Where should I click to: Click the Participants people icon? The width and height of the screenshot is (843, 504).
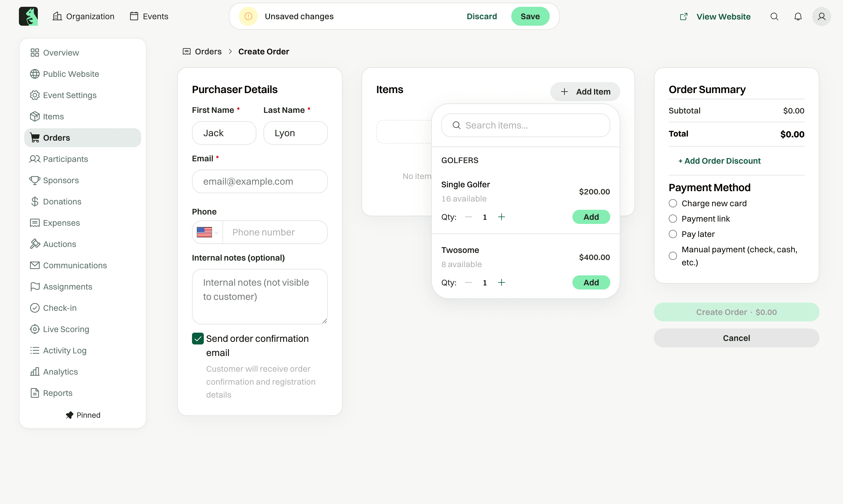tap(35, 159)
